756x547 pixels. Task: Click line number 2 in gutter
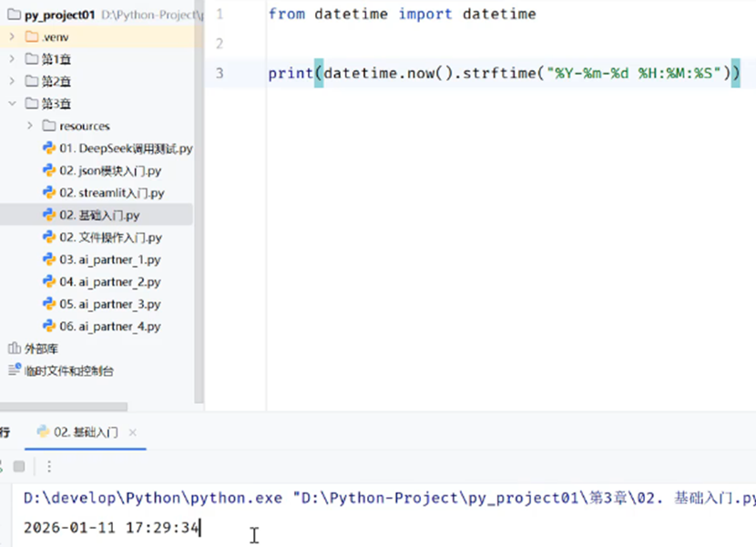click(x=220, y=44)
